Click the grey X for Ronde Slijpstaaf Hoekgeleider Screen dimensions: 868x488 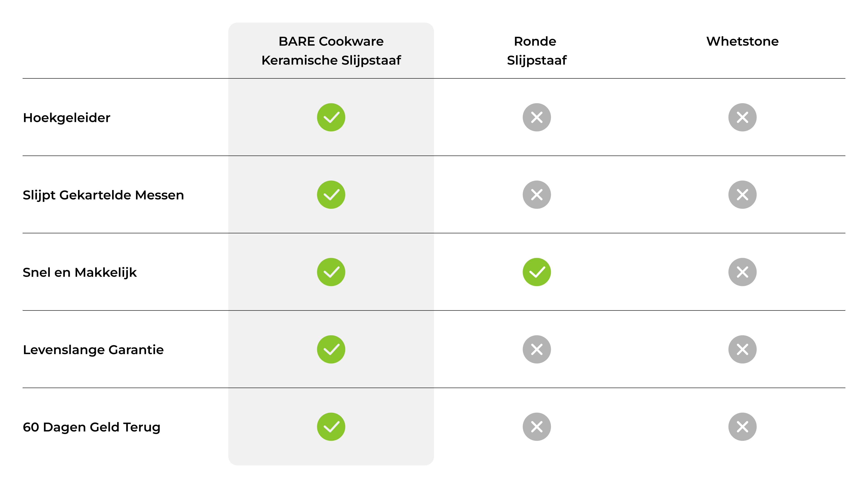tap(536, 117)
